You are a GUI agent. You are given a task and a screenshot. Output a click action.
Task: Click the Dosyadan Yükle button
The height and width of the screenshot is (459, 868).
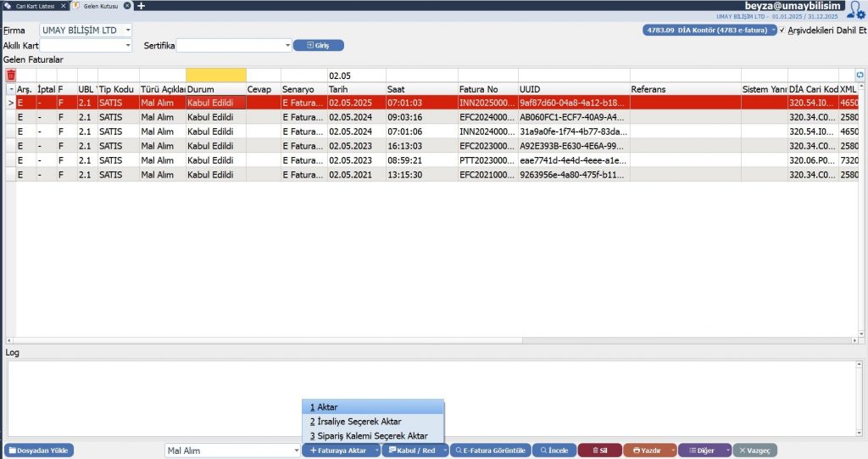(x=39, y=451)
